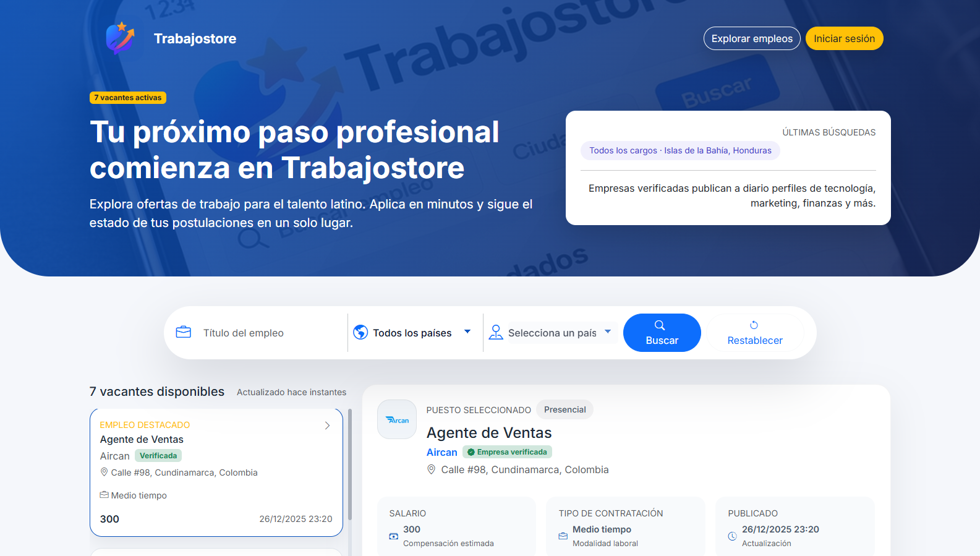Click the Empresa verificada badge

[507, 452]
